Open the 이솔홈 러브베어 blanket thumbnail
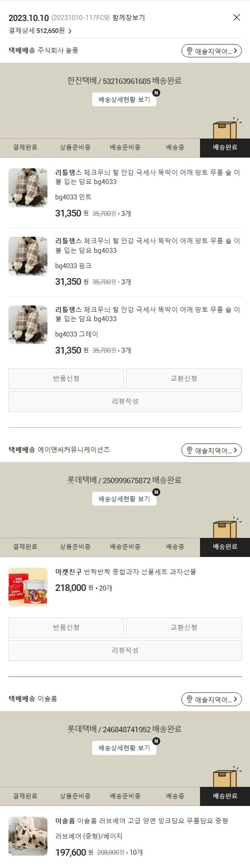 pos(28,836)
